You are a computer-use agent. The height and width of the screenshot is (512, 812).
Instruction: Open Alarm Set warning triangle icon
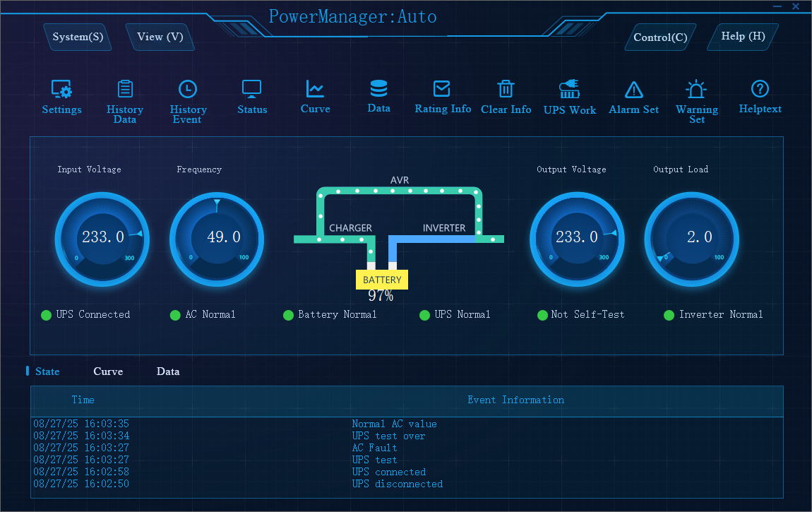pyautogui.click(x=634, y=90)
